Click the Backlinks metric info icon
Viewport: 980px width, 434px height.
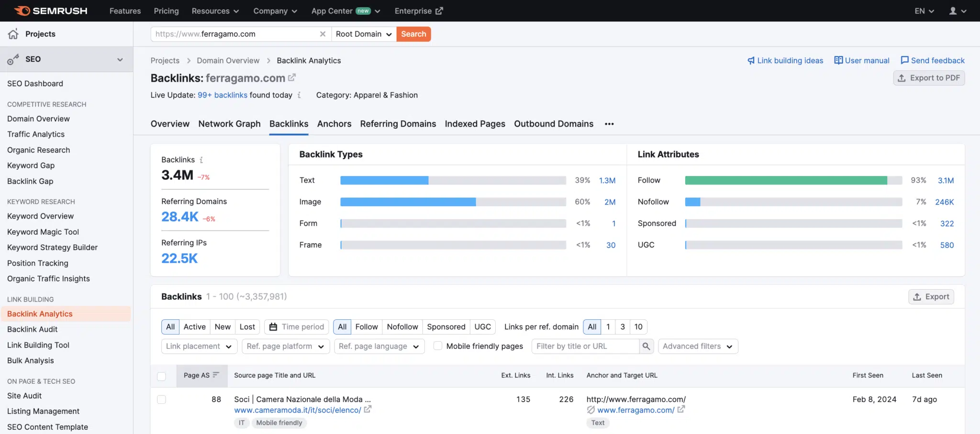(201, 160)
